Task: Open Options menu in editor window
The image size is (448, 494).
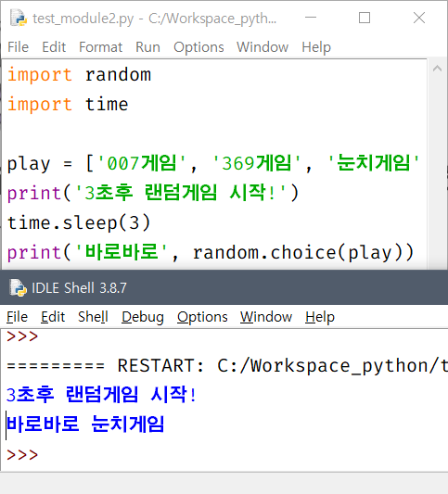Action: coord(198,47)
